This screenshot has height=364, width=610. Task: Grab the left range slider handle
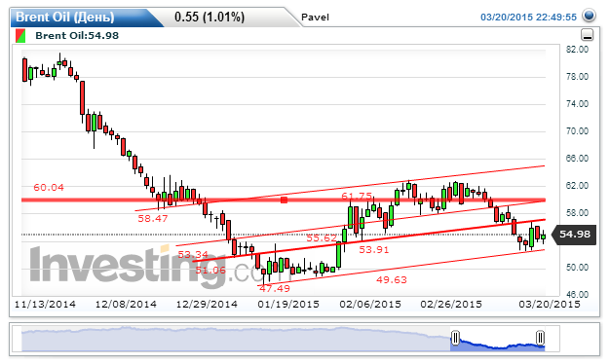(x=455, y=337)
